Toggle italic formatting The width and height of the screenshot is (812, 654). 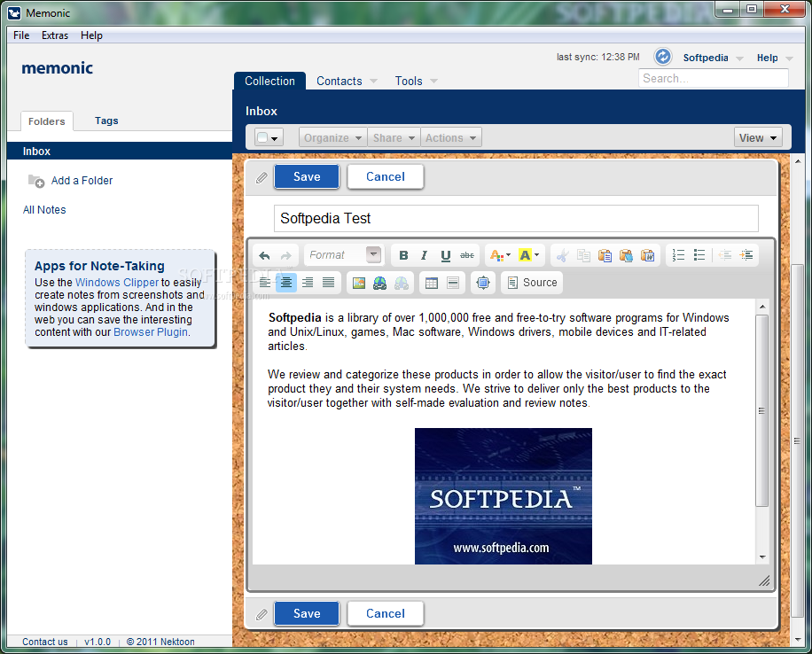pyautogui.click(x=425, y=255)
